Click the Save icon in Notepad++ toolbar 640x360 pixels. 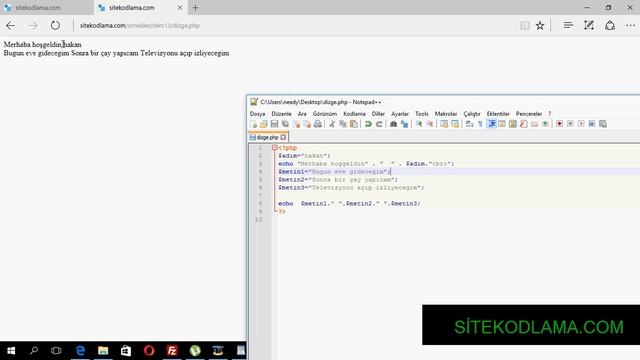click(274, 124)
